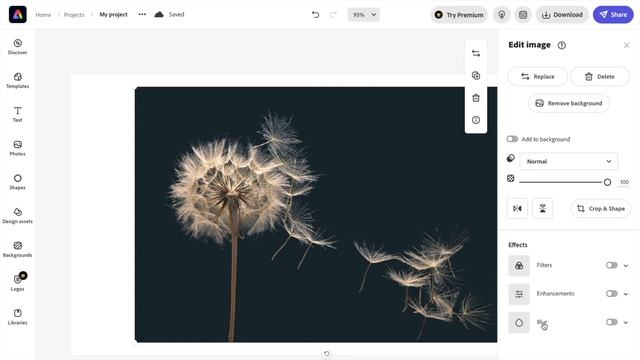The image size is (640, 360).
Task: Go to Projects breadcrumb
Action: [x=74, y=15]
